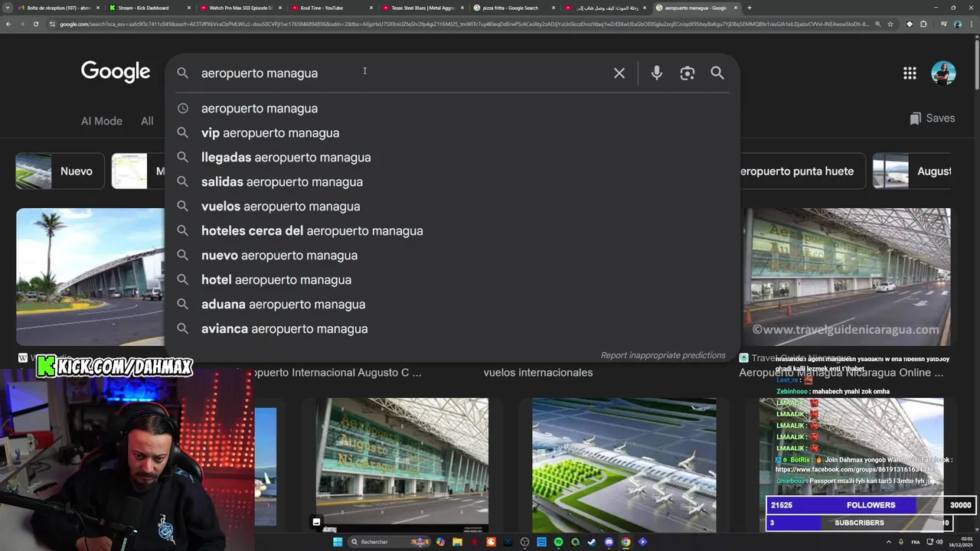
Task: Open the Windows Start button
Action: tap(338, 542)
